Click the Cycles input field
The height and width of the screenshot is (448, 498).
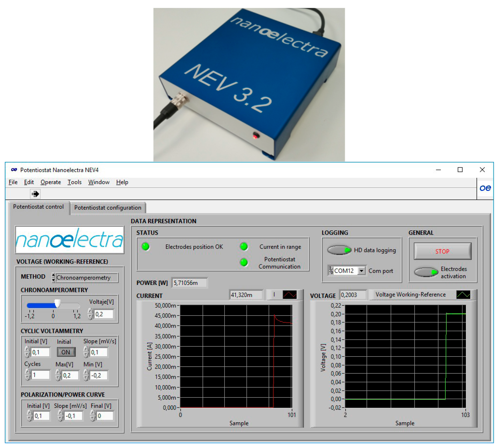pos(41,375)
